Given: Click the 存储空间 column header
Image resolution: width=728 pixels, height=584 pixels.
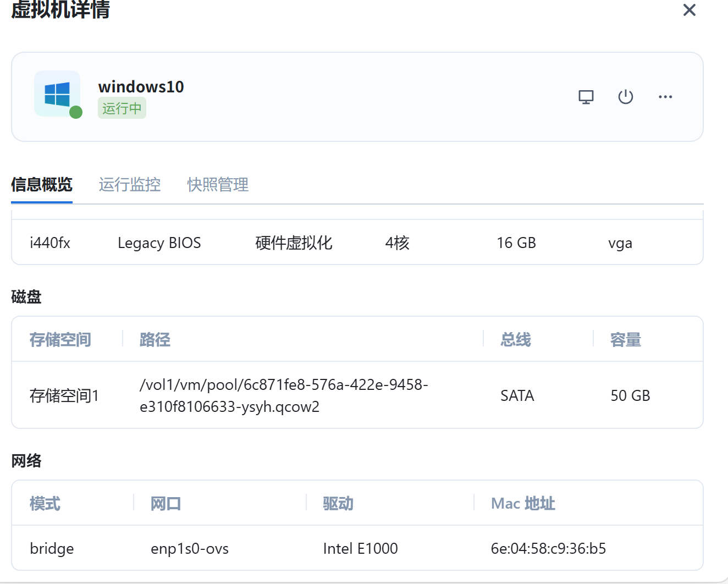Looking at the screenshot, I should [60, 340].
